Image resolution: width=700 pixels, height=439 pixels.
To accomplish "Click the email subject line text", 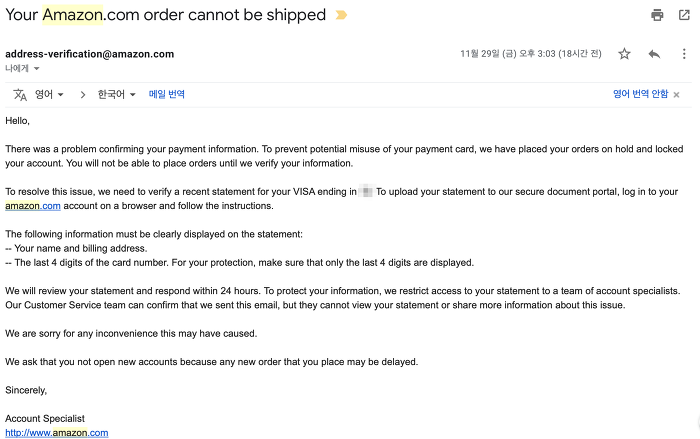I will (x=166, y=15).
